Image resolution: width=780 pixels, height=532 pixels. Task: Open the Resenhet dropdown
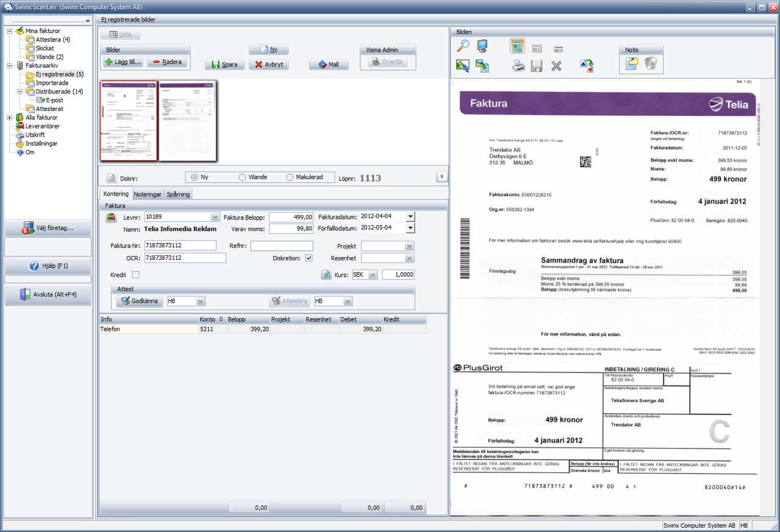click(409, 258)
